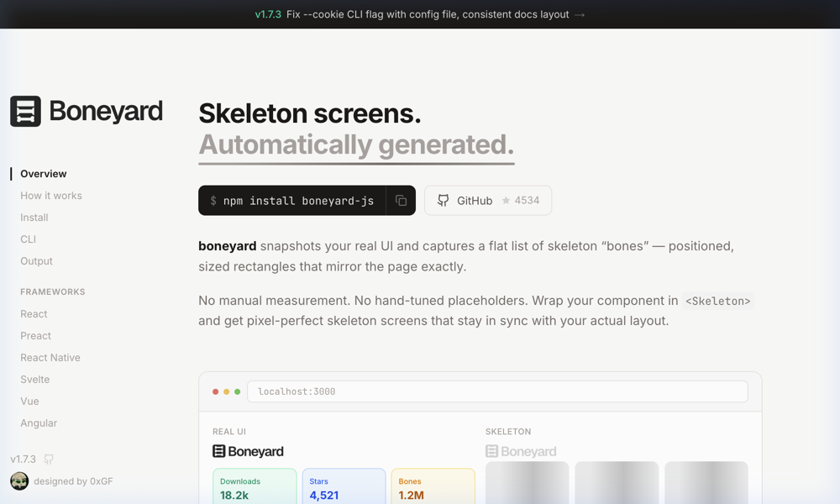Open the v1.7.3 release announcement banner

420,14
